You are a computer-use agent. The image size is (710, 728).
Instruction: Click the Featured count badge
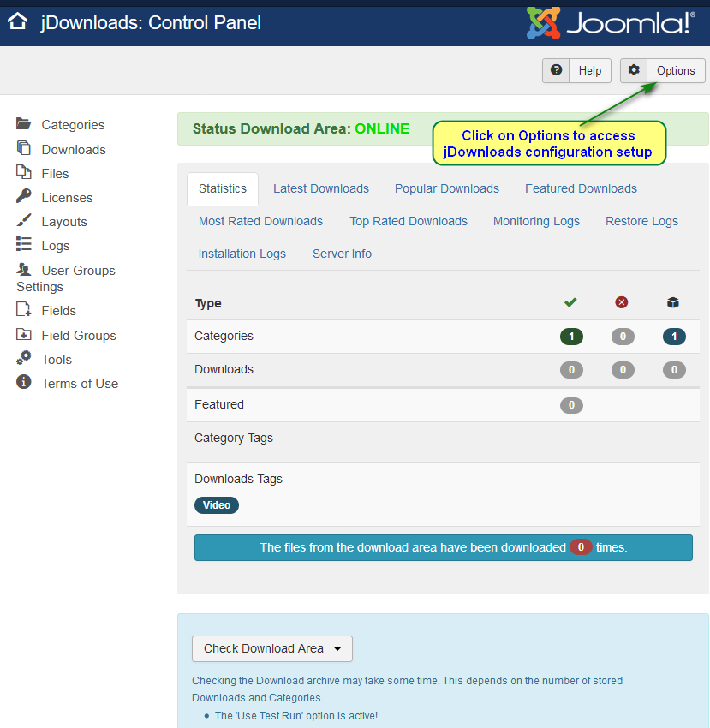[571, 405]
